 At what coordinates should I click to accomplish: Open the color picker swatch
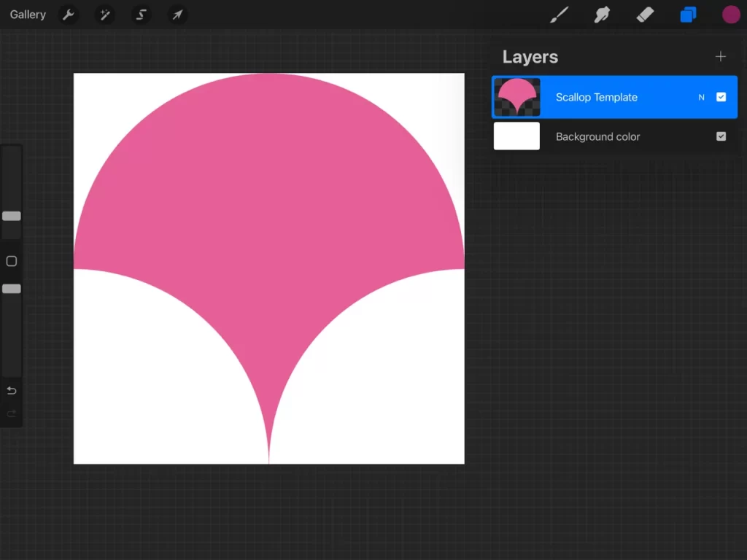pos(731,15)
